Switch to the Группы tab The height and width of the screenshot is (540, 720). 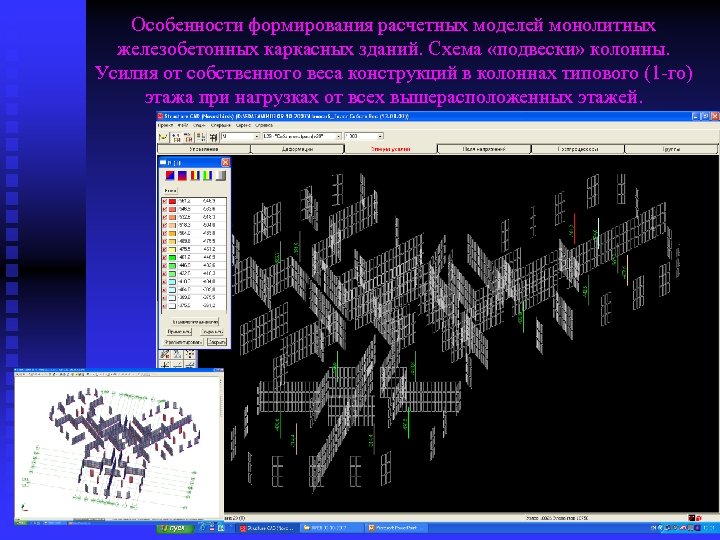671,149
